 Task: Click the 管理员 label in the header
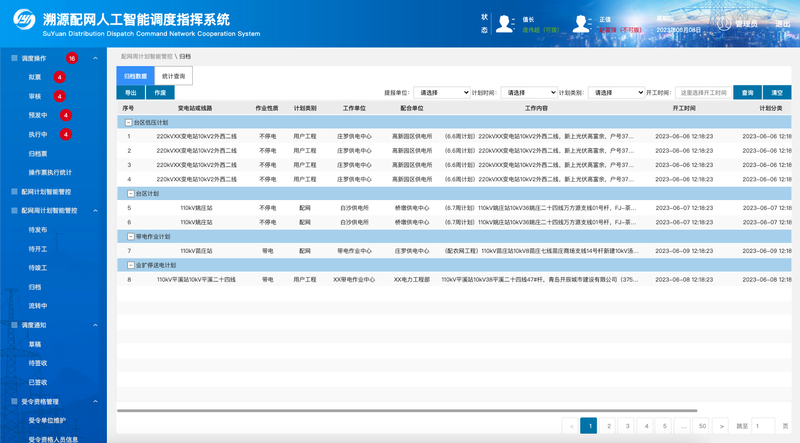(x=746, y=23)
